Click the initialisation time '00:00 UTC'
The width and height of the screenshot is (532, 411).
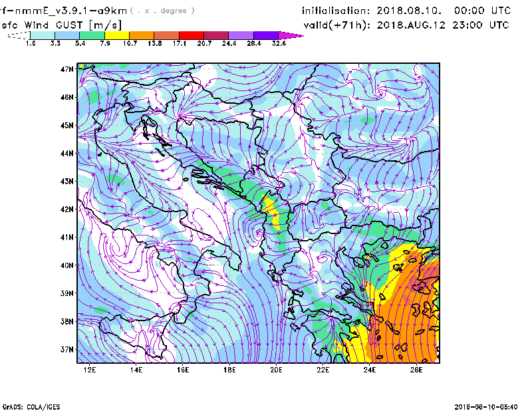(x=482, y=11)
